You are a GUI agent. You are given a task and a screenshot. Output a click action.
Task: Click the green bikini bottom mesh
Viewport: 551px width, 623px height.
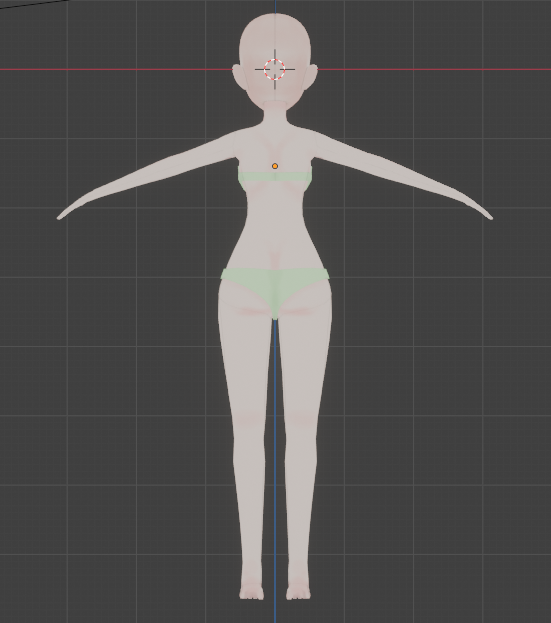(x=275, y=286)
